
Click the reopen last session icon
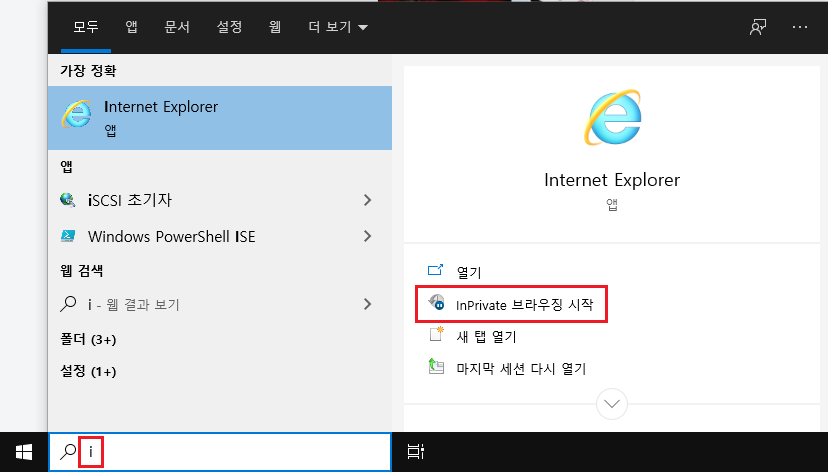point(436,366)
